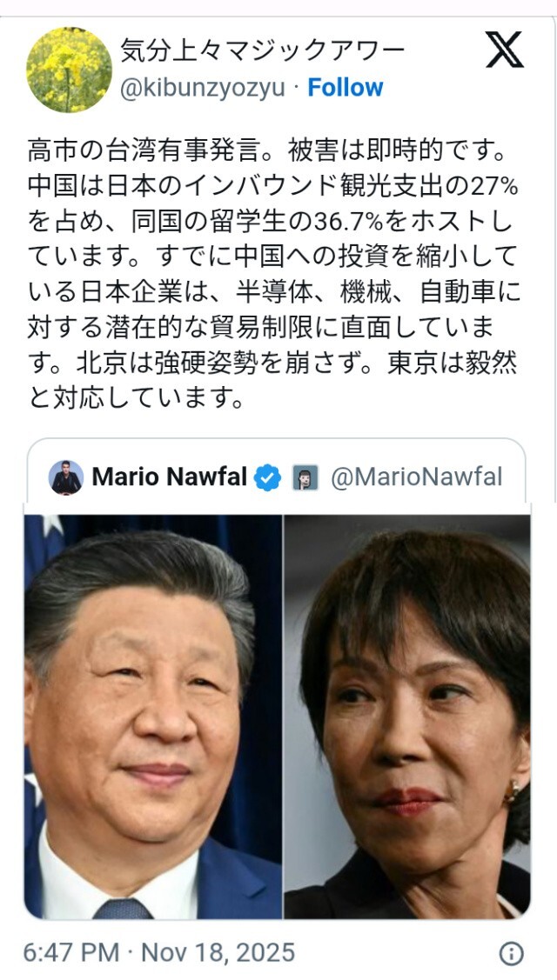The width and height of the screenshot is (557, 980).
Task: Click the final line と対応しています。
Action: point(135,397)
